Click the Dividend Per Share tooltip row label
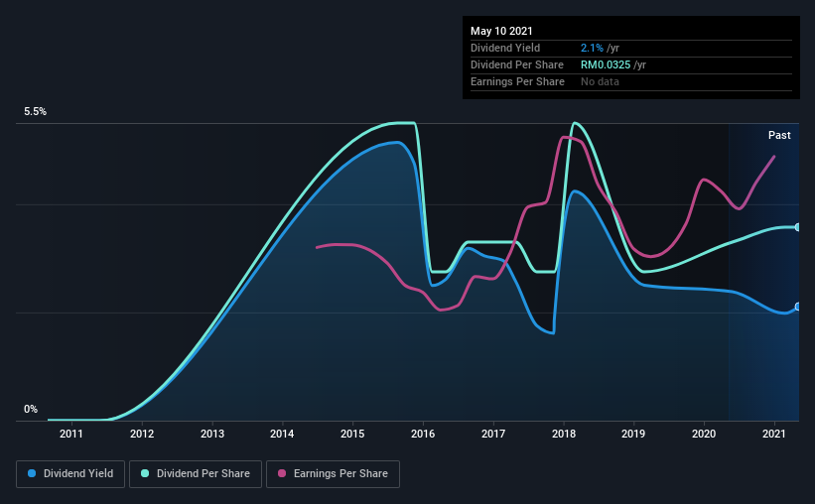This screenshot has height=504, width=815. (x=517, y=64)
